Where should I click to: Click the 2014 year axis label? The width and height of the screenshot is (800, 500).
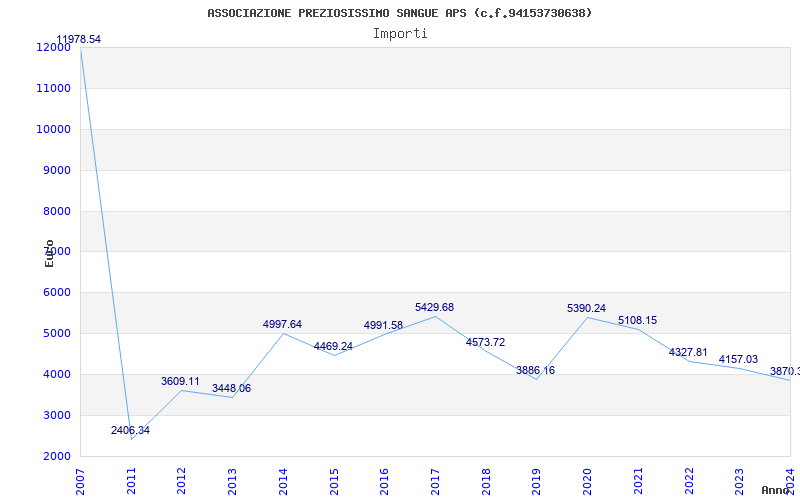coord(283,482)
